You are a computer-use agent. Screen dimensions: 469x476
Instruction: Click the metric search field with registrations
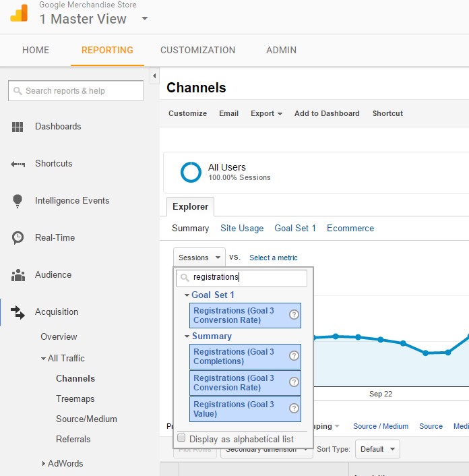(241, 278)
